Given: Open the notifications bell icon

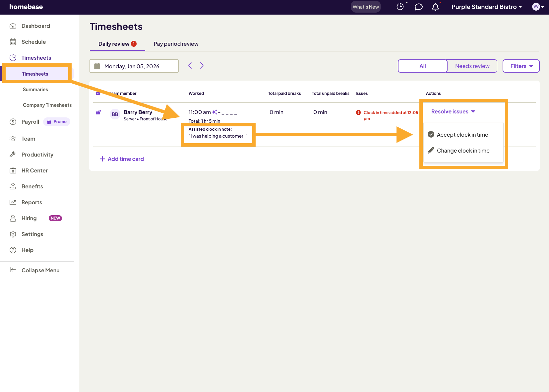Looking at the screenshot, I should point(436,7).
